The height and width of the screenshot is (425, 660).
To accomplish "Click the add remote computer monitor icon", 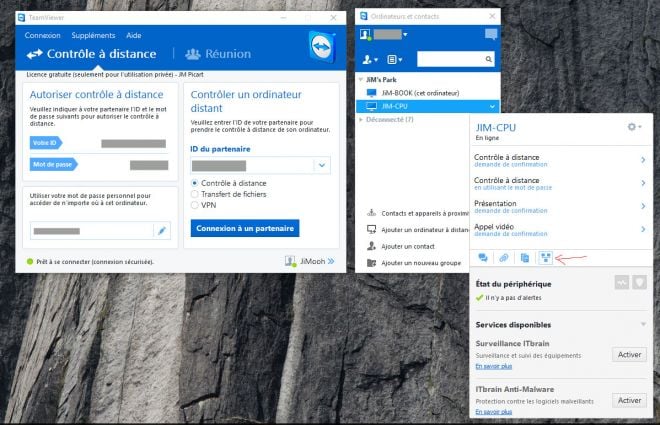I will click(371, 229).
